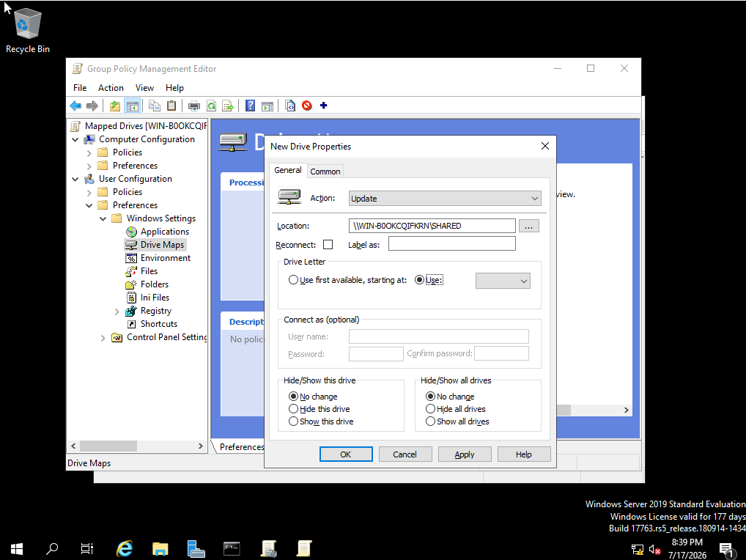Image resolution: width=746 pixels, height=560 pixels.
Task: Expand Preferences under Computer Configuration
Action: 89,166
